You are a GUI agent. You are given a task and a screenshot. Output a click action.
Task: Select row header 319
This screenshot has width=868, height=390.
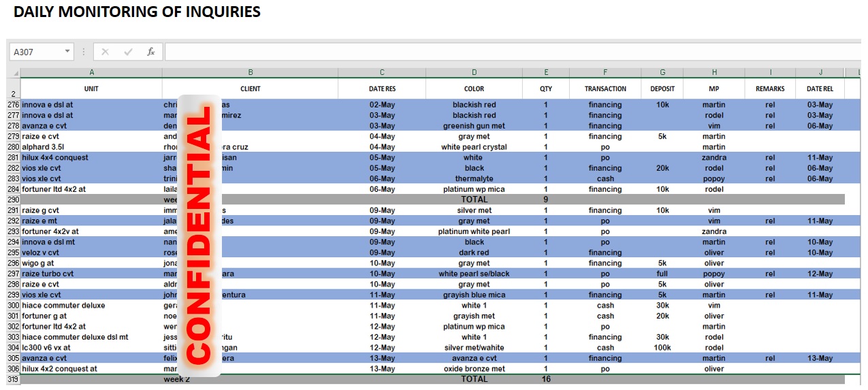[x=14, y=379]
